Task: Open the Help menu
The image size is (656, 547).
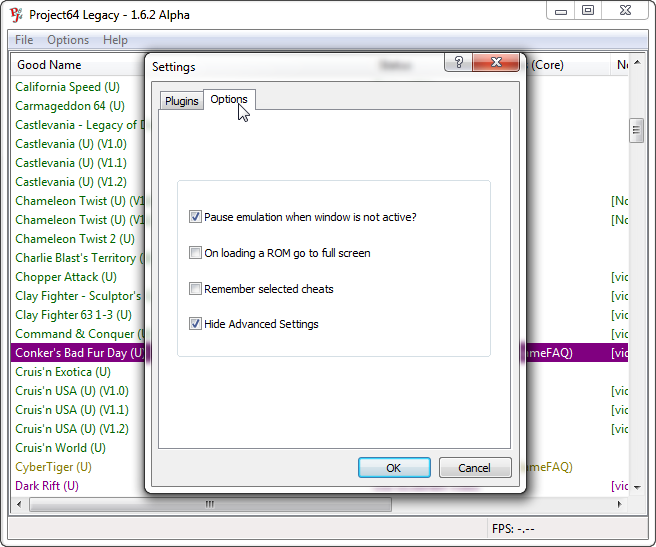Action: (x=115, y=40)
